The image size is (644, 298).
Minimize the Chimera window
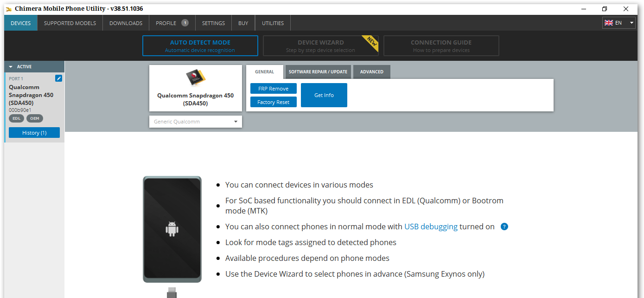[x=584, y=9]
